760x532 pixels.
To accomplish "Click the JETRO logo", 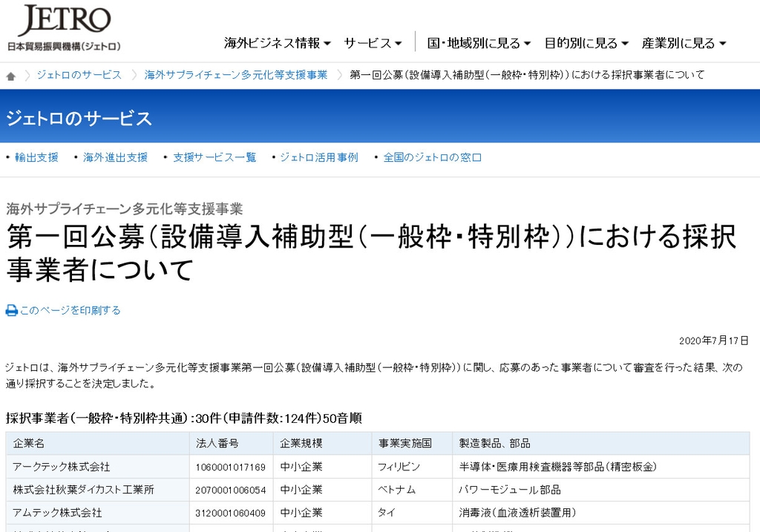I will coord(64,28).
